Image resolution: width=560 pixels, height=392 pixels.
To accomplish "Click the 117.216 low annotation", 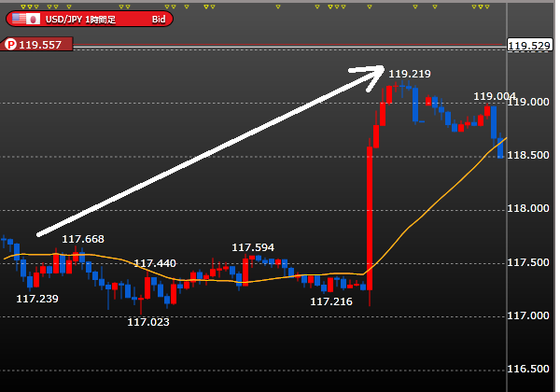I will [x=331, y=302].
